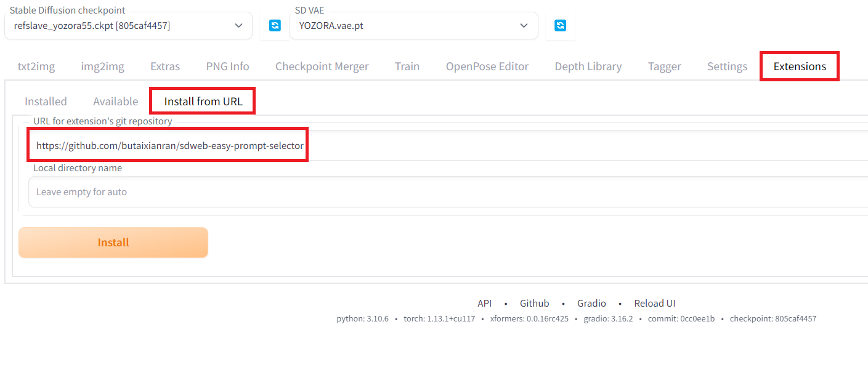Viewport: 868px width, 367px height.
Task: Switch to the img2img tab
Action: (102, 67)
